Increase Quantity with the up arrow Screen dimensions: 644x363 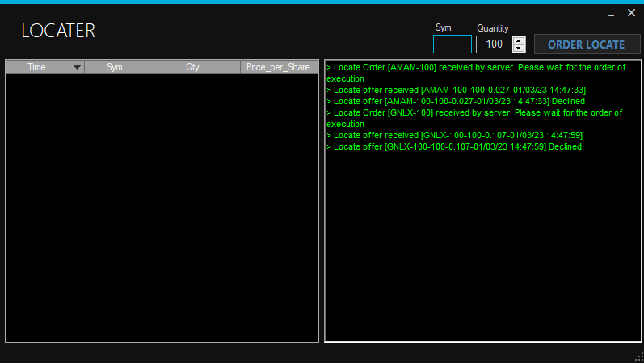[x=519, y=40]
